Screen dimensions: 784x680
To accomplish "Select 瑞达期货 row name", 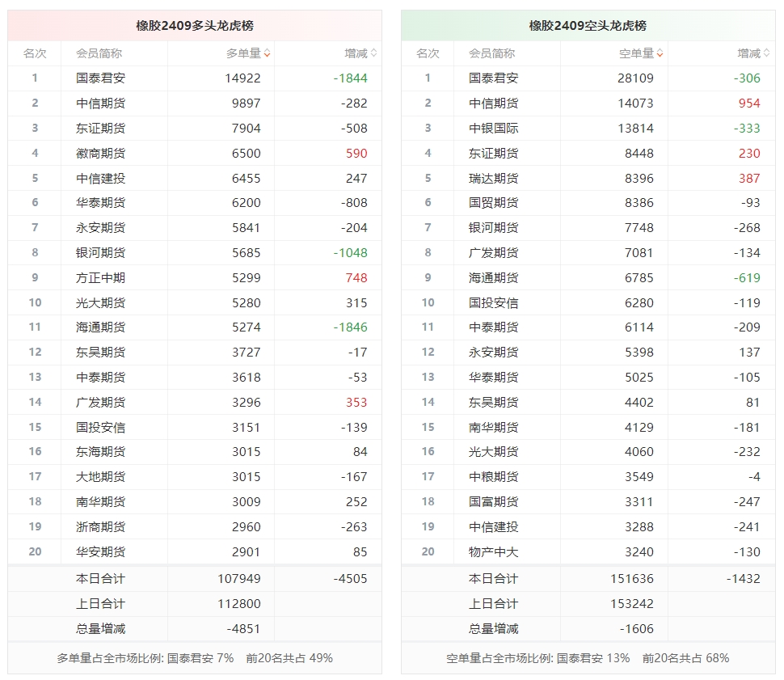I will (494, 178).
